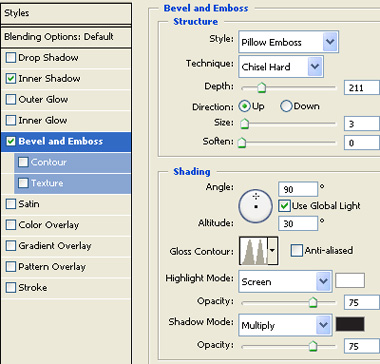Click the Highlight Opacity field showing 75
The height and width of the screenshot is (364, 380).
[x=362, y=303]
